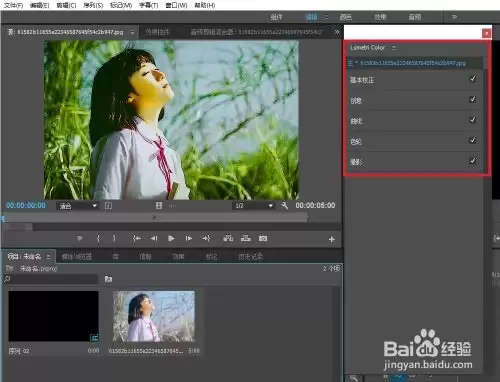The image size is (500, 382).
Task: Switch to the 音频剪辑混合器 tab
Action: (256, 32)
